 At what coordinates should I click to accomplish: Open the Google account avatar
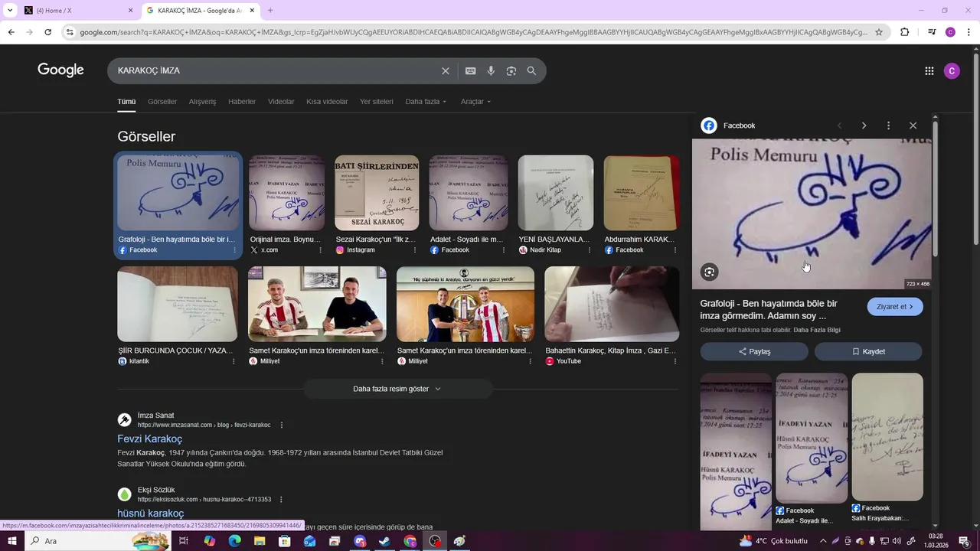tap(952, 70)
